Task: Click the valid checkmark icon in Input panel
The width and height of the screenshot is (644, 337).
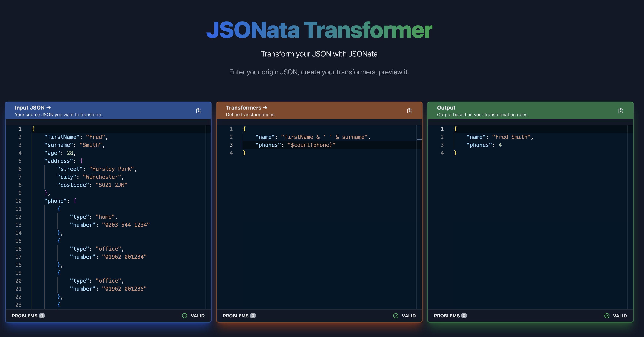Action: pyautogui.click(x=185, y=316)
